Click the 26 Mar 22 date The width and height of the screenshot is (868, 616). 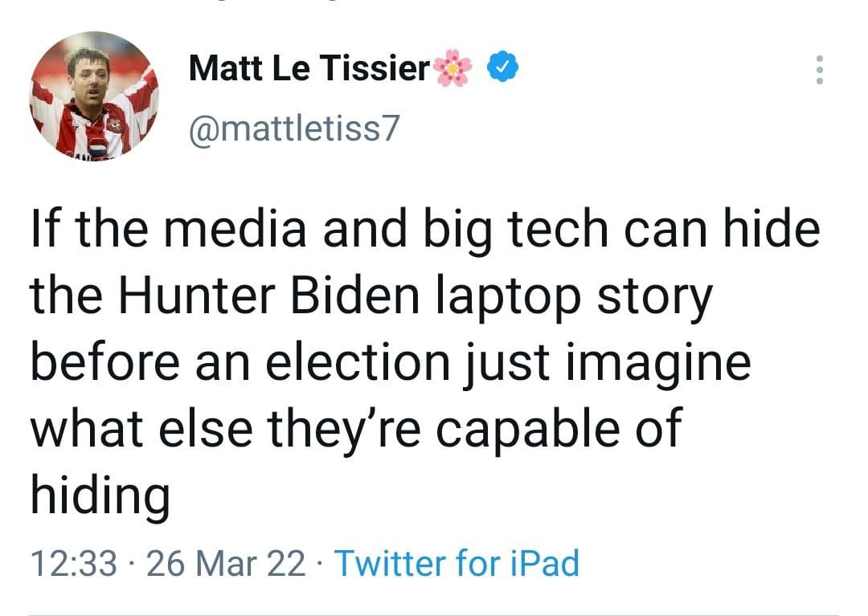[227, 563]
